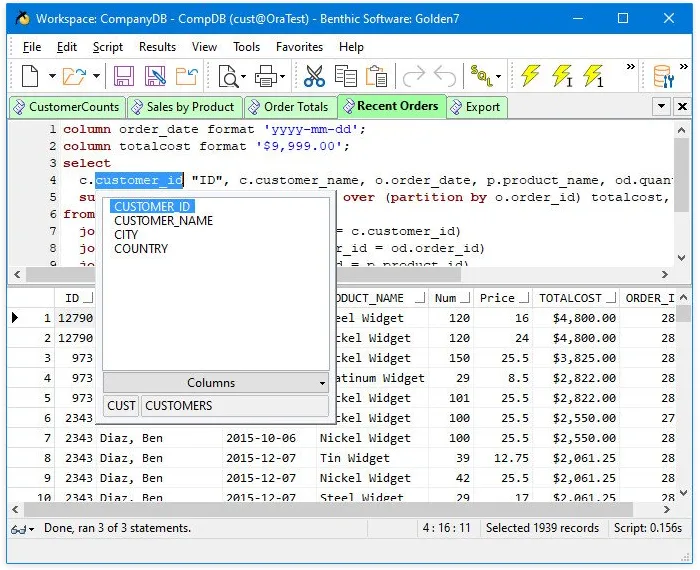Run from cursor lightning icon

pos(562,75)
